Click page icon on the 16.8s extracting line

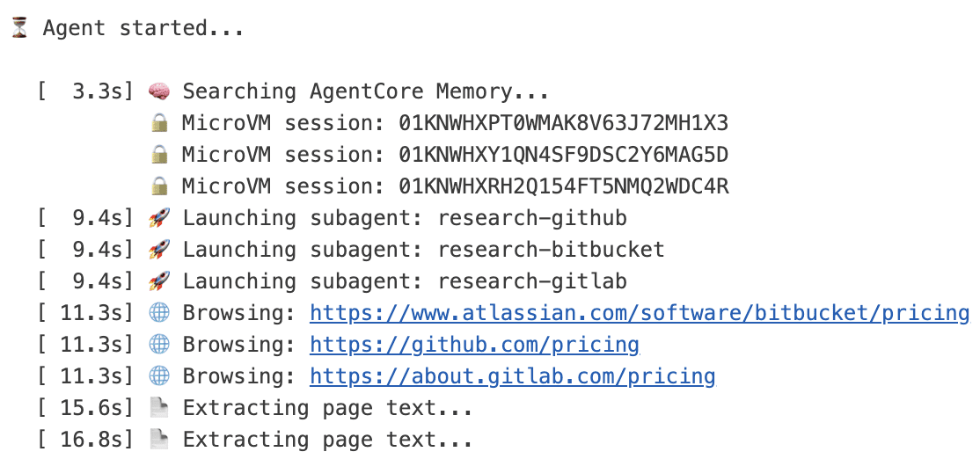160,440
